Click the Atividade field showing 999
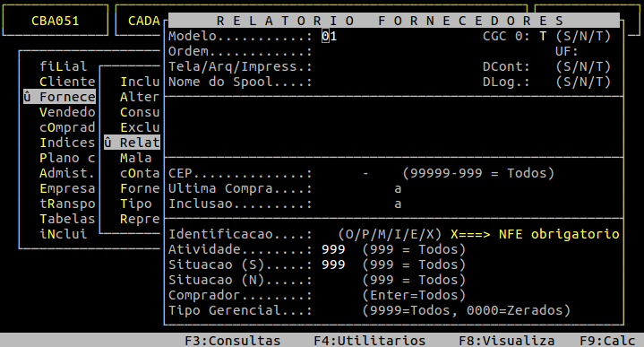Viewport: 644px width, 347px height. click(x=333, y=249)
